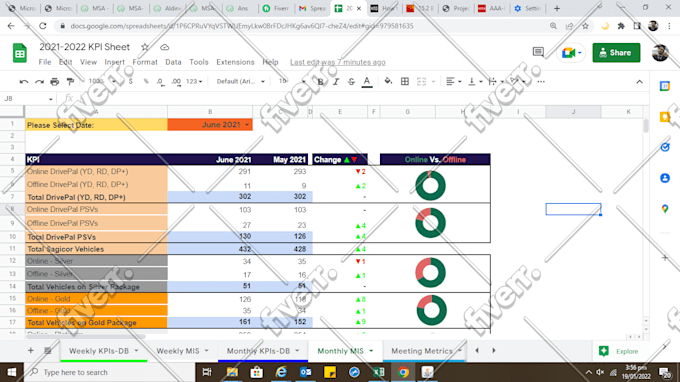This screenshot has width=680, height=382.
Task: Undo the last action in toolbar
Action: coord(24,82)
